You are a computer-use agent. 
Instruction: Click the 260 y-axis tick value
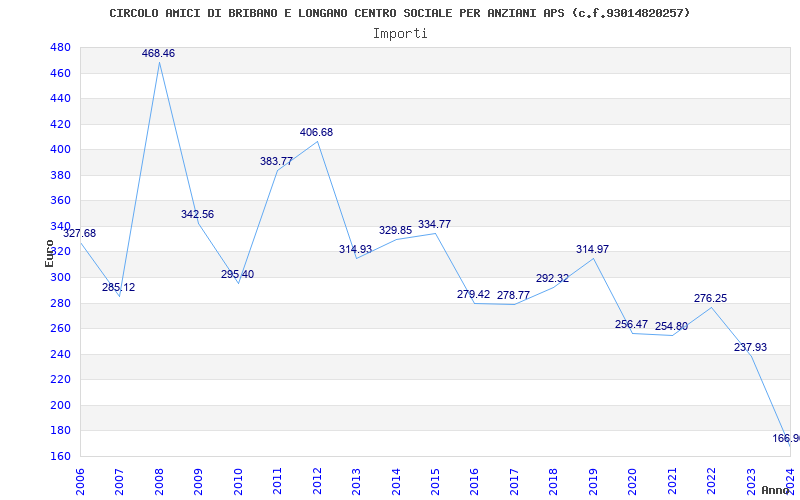pos(60,329)
